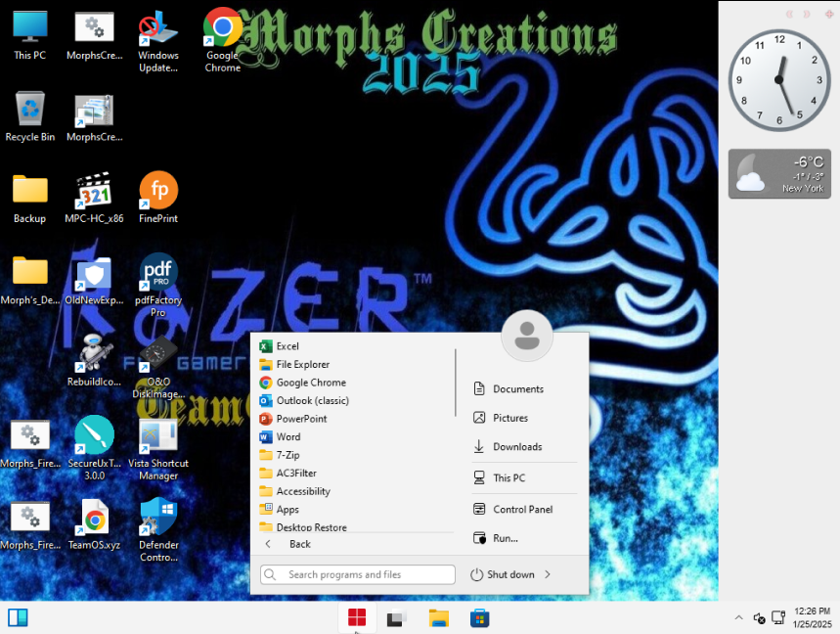Launch the Defender Contro... shortcut

(x=158, y=530)
